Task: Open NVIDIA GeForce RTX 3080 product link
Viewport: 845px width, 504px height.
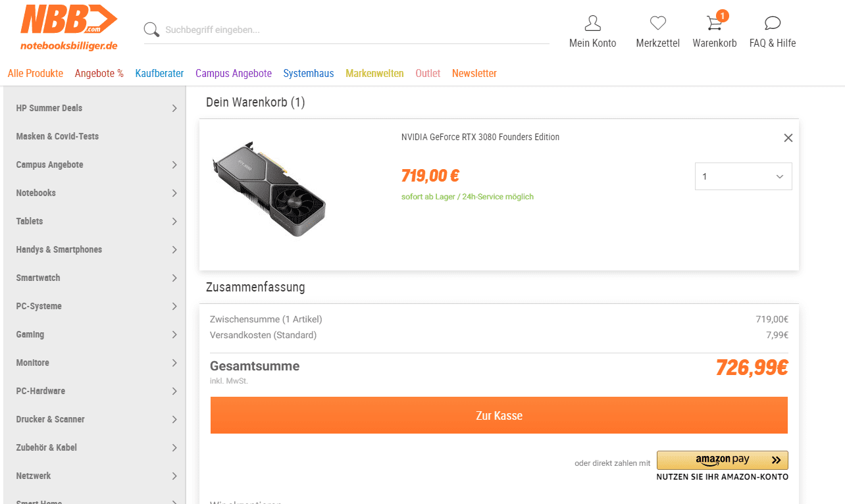Action: pyautogui.click(x=480, y=137)
